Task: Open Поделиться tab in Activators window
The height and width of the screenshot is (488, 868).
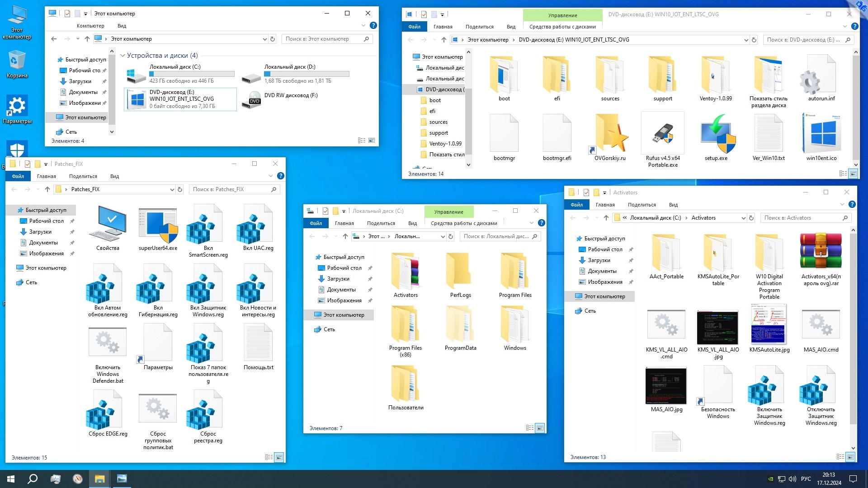Action: coord(642,205)
